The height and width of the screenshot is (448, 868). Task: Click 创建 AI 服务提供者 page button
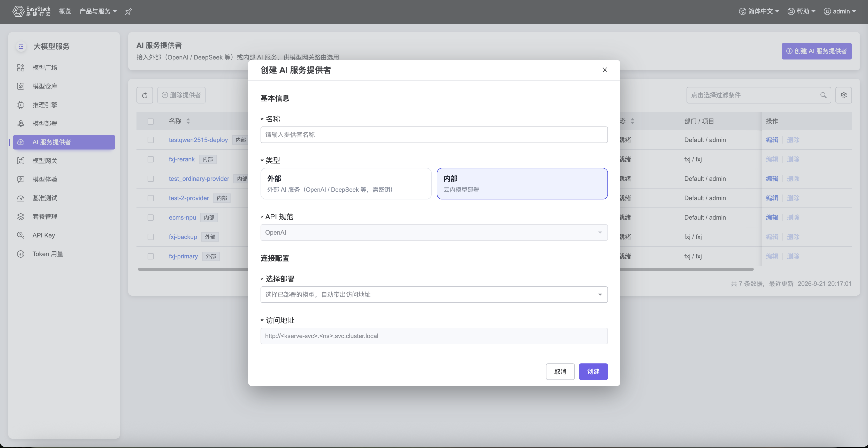pyautogui.click(x=817, y=51)
